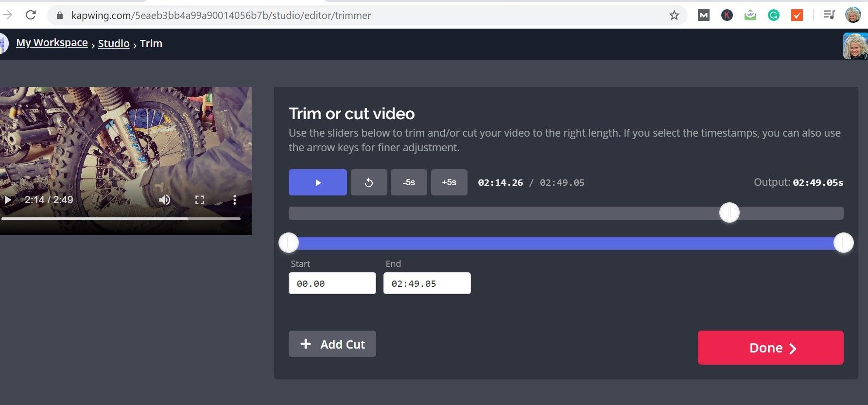The image size is (868, 405).
Task: Jump forward with the +5s button
Action: point(449,182)
